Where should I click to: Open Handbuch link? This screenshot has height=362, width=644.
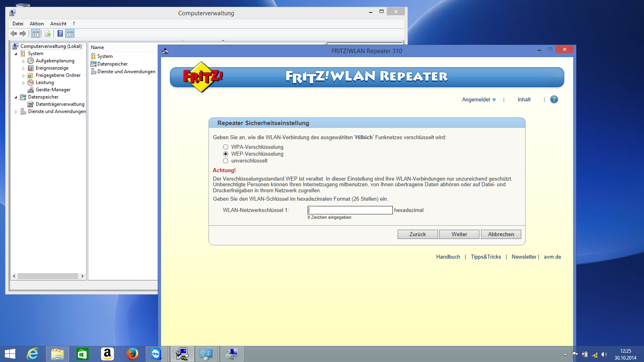[448, 257]
